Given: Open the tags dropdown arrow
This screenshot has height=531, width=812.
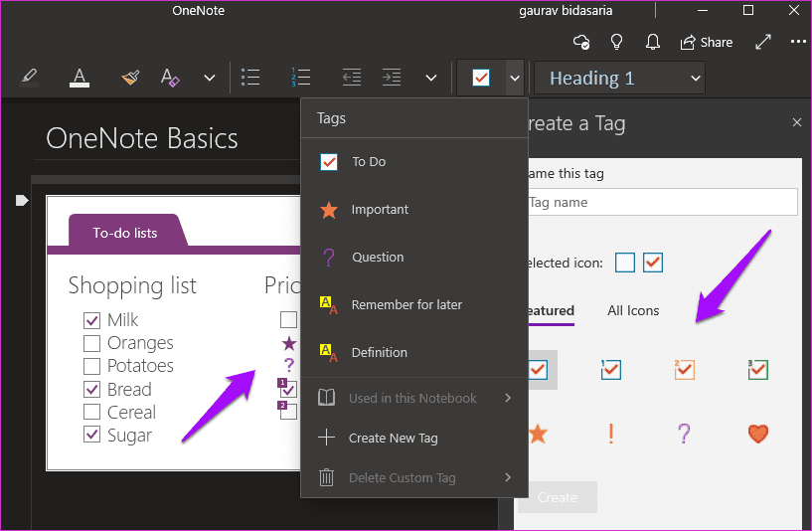Looking at the screenshot, I should 515,79.
